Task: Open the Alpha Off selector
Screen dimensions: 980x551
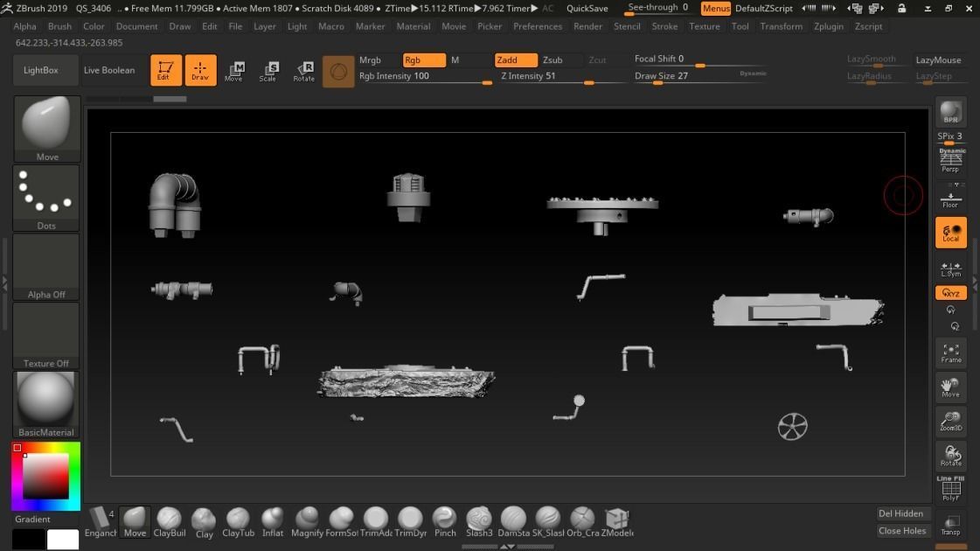Action: [x=47, y=267]
